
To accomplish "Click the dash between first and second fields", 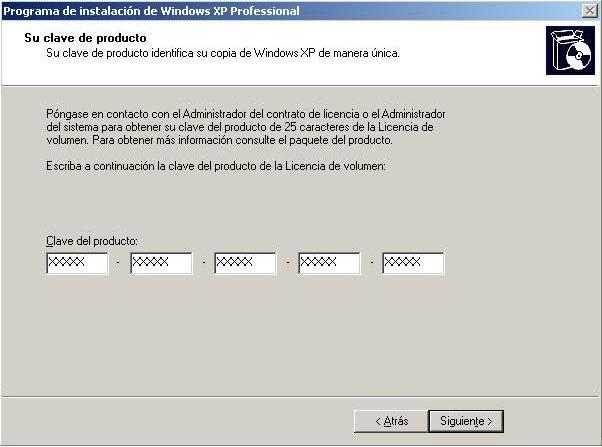I will (x=119, y=264).
